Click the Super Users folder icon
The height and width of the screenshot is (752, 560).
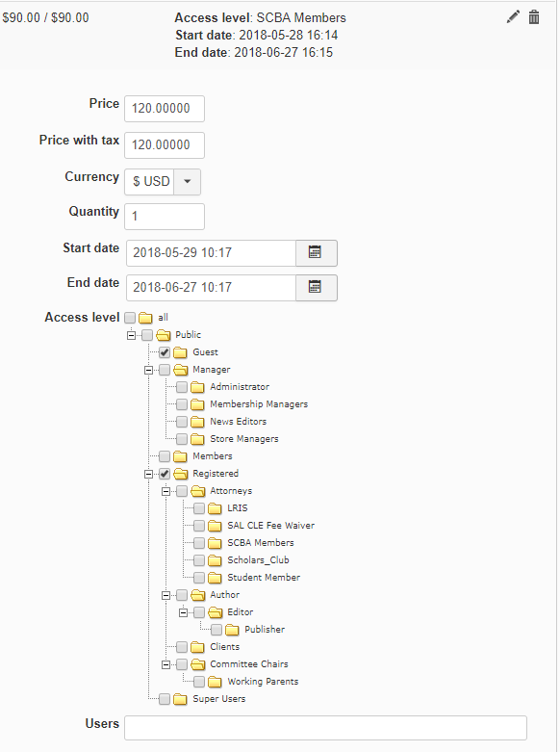[180, 699]
